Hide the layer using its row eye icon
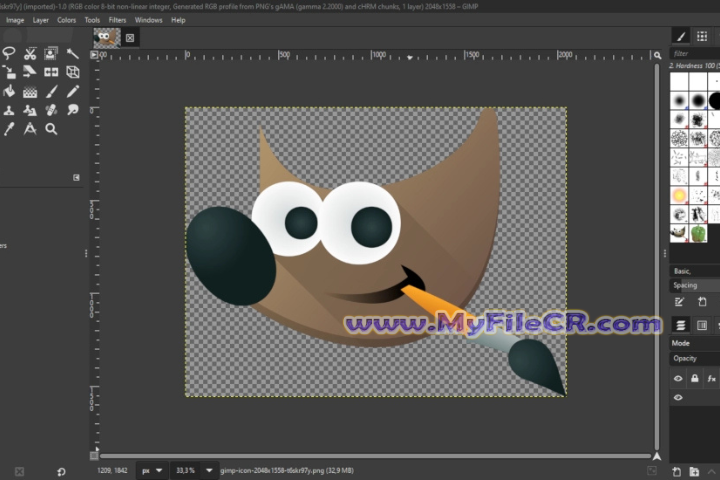Image resolution: width=720 pixels, height=480 pixels. click(678, 398)
